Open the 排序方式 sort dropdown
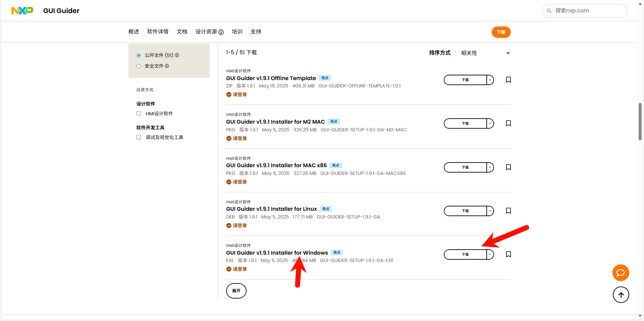 pyautogui.click(x=485, y=53)
